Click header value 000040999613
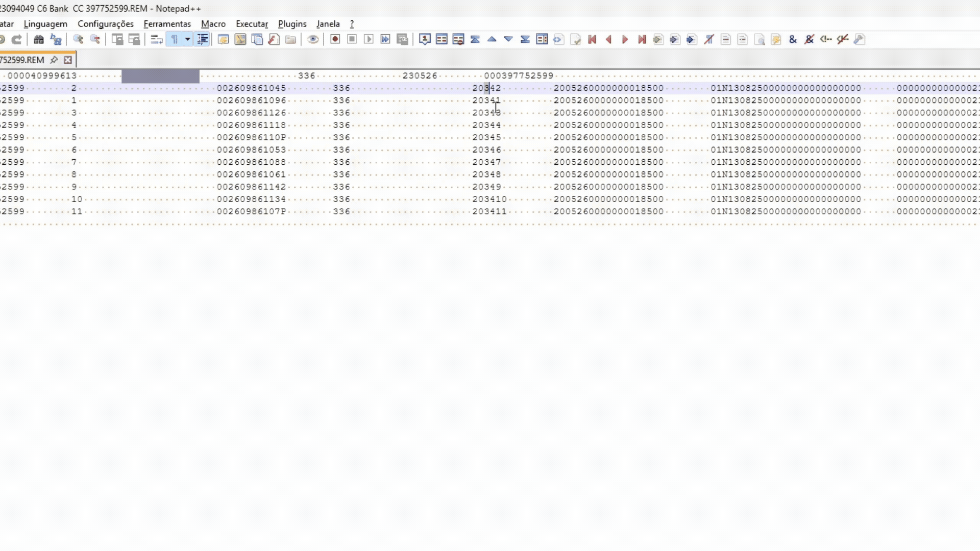 coord(42,76)
